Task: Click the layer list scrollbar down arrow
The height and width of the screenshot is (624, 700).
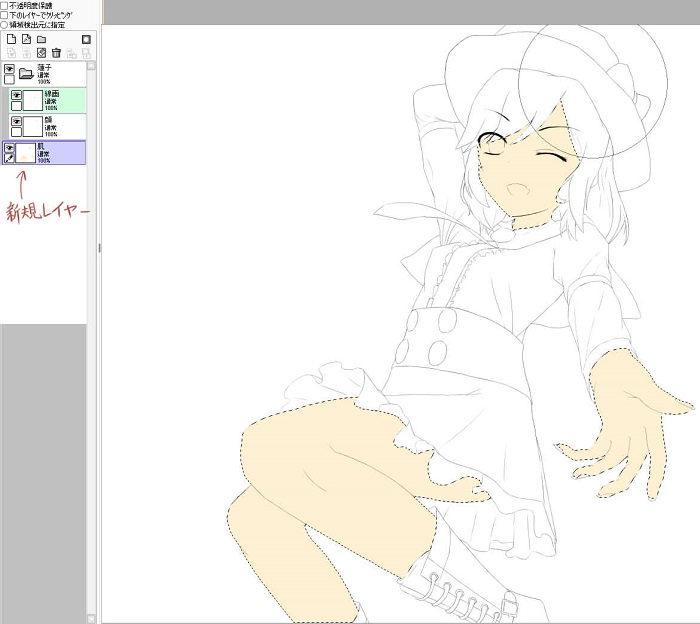Action: point(91,619)
